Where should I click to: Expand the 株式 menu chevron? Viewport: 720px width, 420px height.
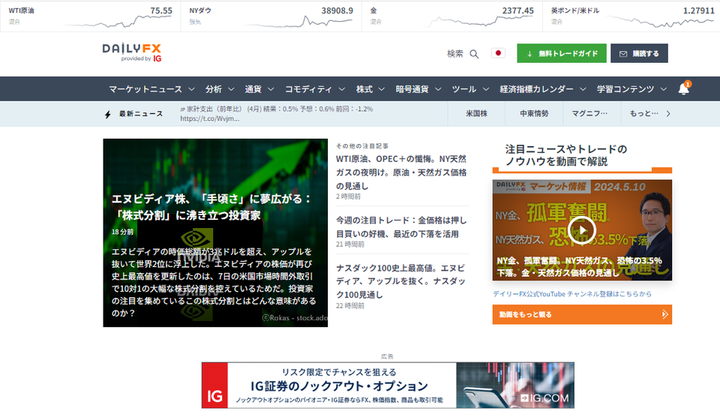point(381,89)
